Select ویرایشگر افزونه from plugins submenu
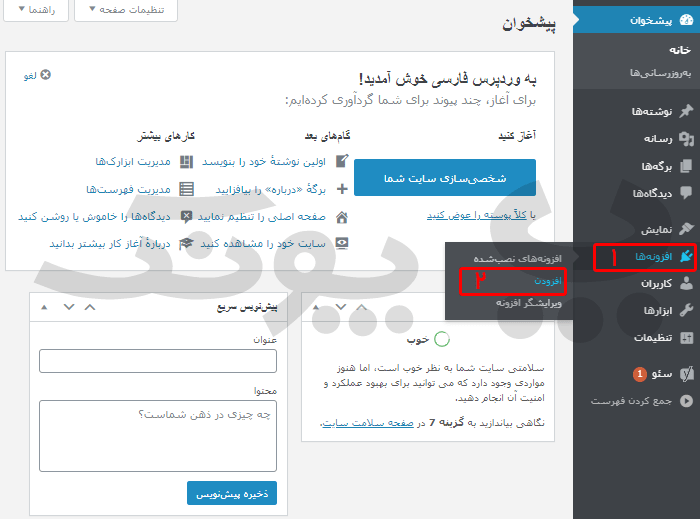 coord(529,303)
